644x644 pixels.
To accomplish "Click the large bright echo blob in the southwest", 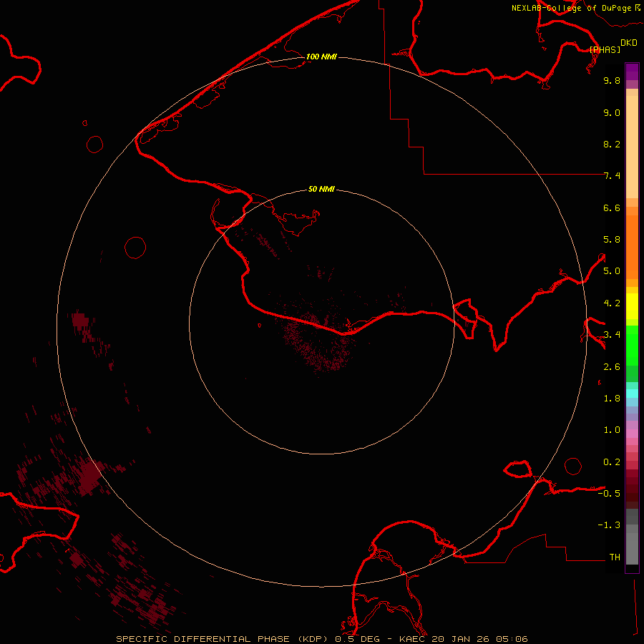I will point(89,475).
